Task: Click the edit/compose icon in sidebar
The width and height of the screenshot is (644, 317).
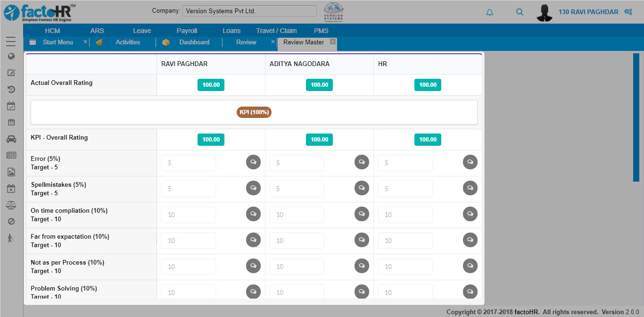Action: point(11,73)
